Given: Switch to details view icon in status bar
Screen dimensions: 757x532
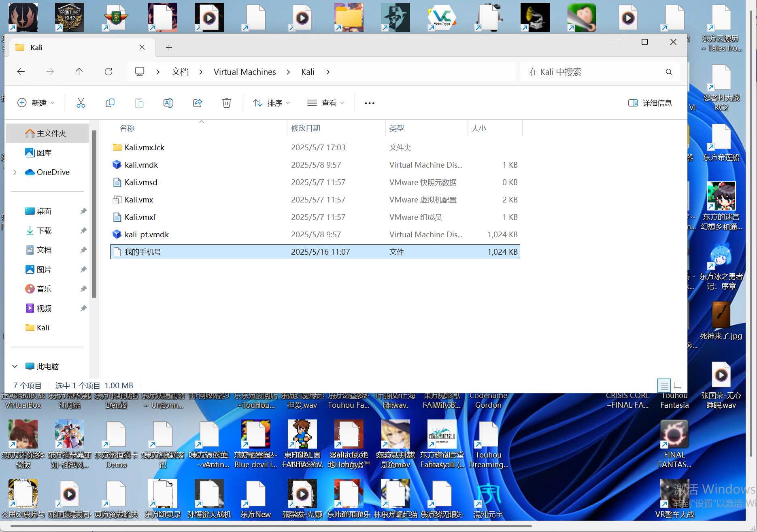Looking at the screenshot, I should click(x=664, y=385).
